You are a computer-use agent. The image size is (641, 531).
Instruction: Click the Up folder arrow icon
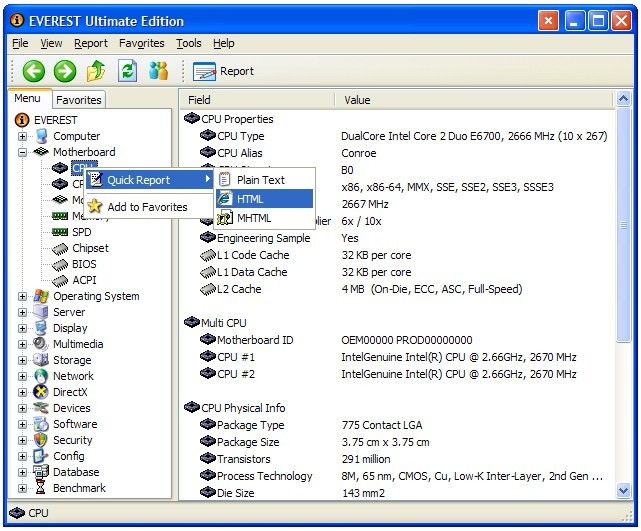click(96, 71)
